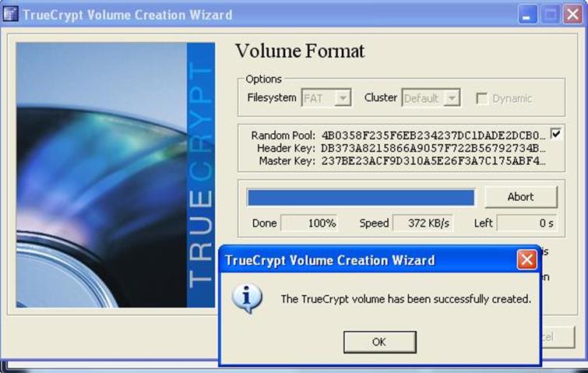Click the Abort button
The image size is (588, 373).
pos(520,196)
